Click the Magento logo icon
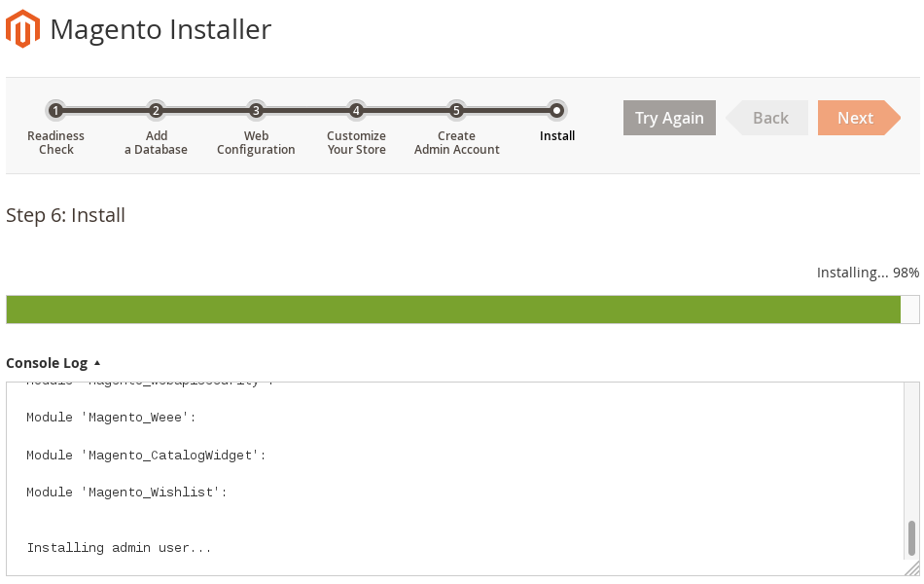The width and height of the screenshot is (924, 584). (23, 29)
